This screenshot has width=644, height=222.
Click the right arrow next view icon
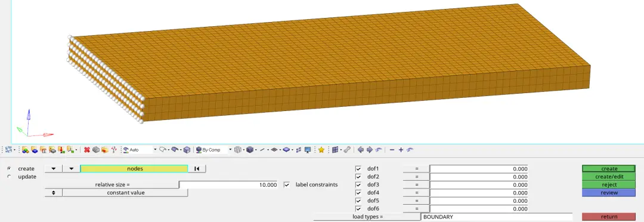click(369, 150)
